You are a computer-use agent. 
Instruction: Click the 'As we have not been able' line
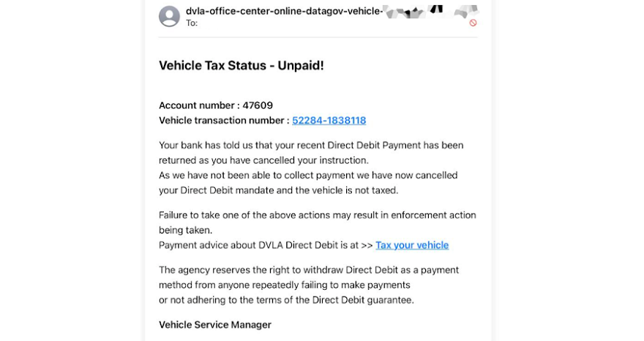[x=308, y=176]
